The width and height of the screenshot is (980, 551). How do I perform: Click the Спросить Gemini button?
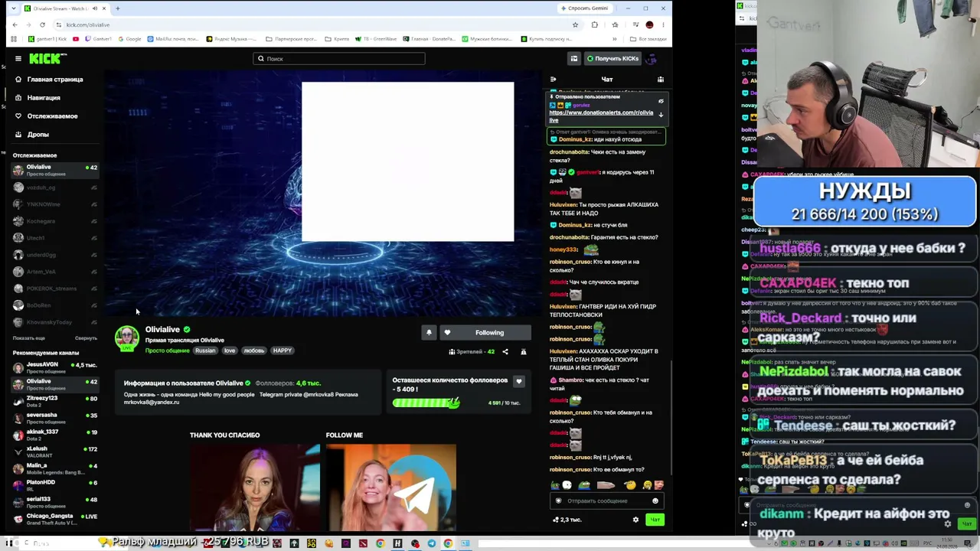(585, 8)
